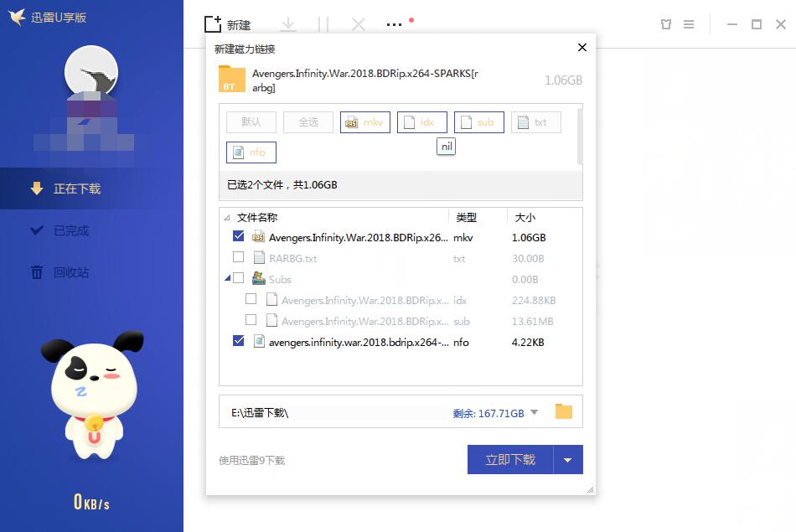Viewport: 796px width, 532px height.
Task: Click the 0KB/s speed indicator
Action: [91, 502]
